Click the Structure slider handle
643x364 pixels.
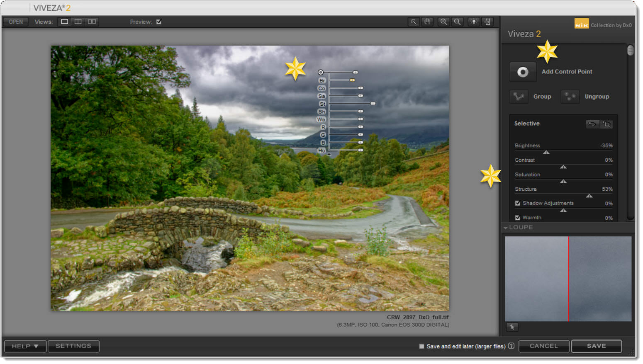[x=589, y=196]
